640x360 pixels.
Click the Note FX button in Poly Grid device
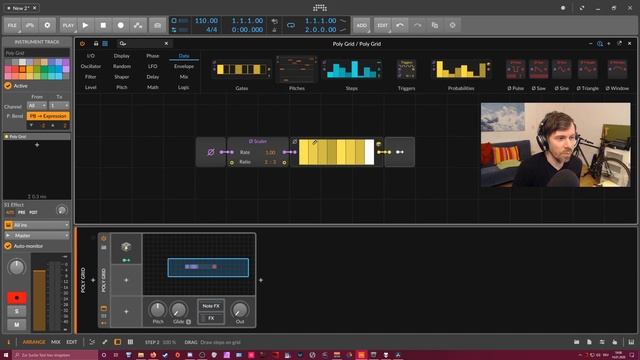pyautogui.click(x=211, y=306)
